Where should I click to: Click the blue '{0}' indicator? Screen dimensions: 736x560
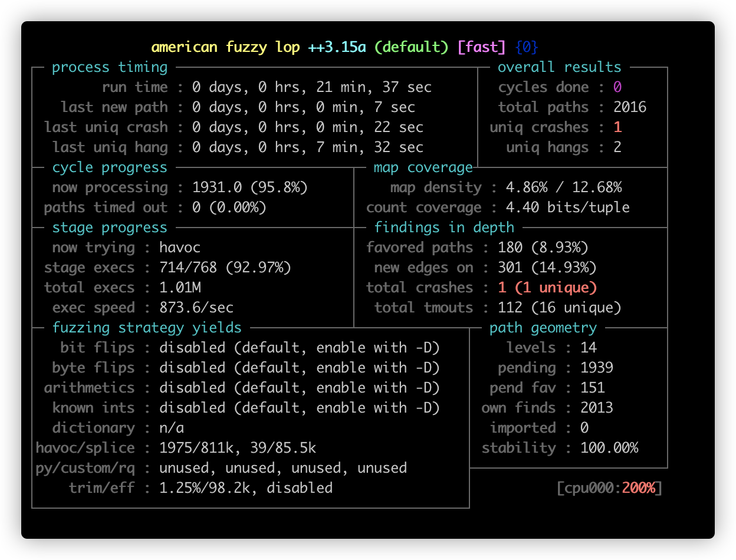pyautogui.click(x=527, y=47)
